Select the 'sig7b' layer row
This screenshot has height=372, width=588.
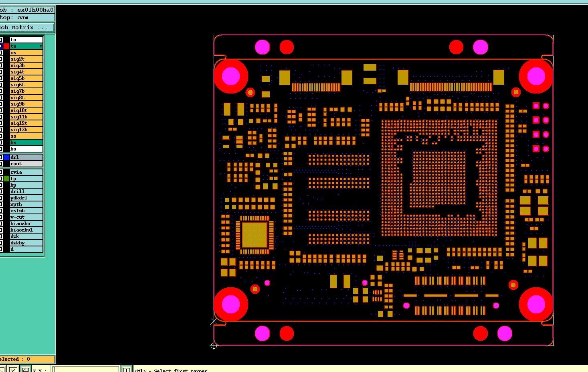click(26, 91)
